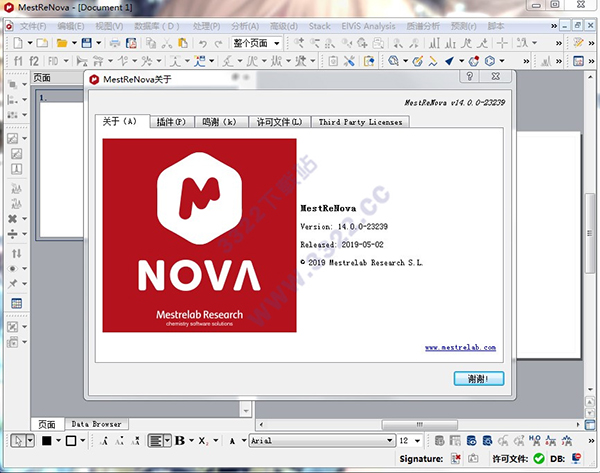Click the vertical scrollbar down arrow
The height and width of the screenshot is (473, 600).
(590, 390)
